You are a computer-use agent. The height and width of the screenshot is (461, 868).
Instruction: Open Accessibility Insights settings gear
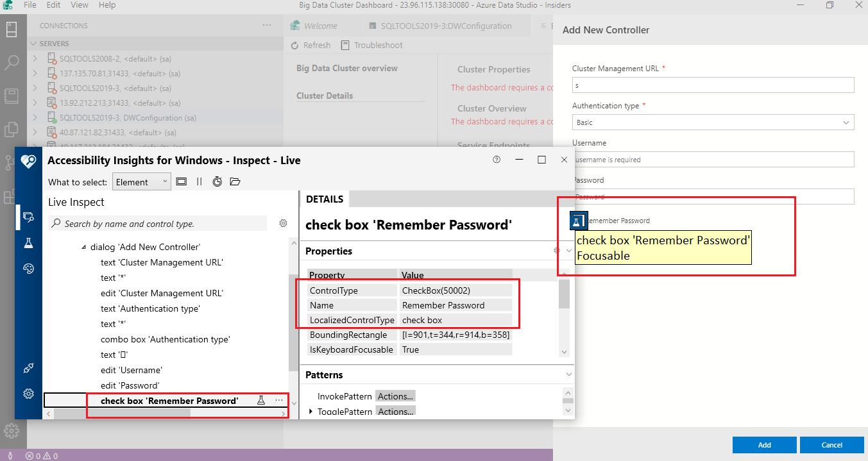coord(28,394)
